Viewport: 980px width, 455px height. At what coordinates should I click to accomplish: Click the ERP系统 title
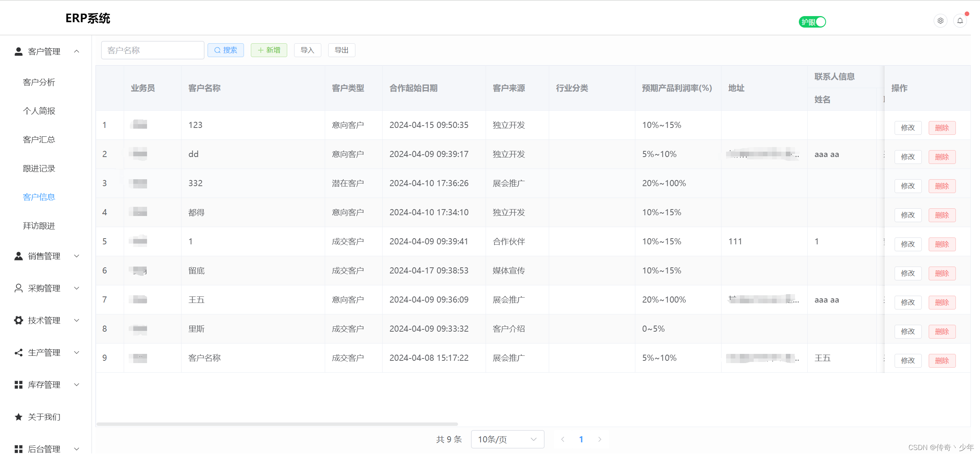coord(88,18)
